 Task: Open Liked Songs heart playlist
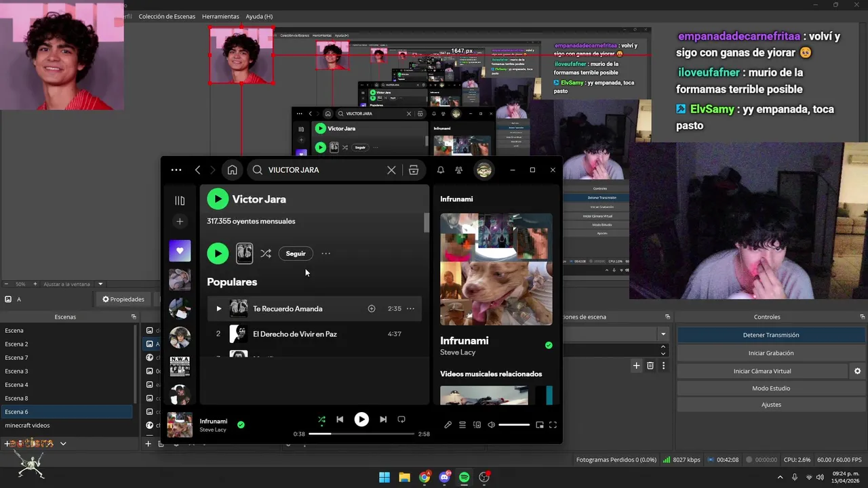pyautogui.click(x=180, y=251)
